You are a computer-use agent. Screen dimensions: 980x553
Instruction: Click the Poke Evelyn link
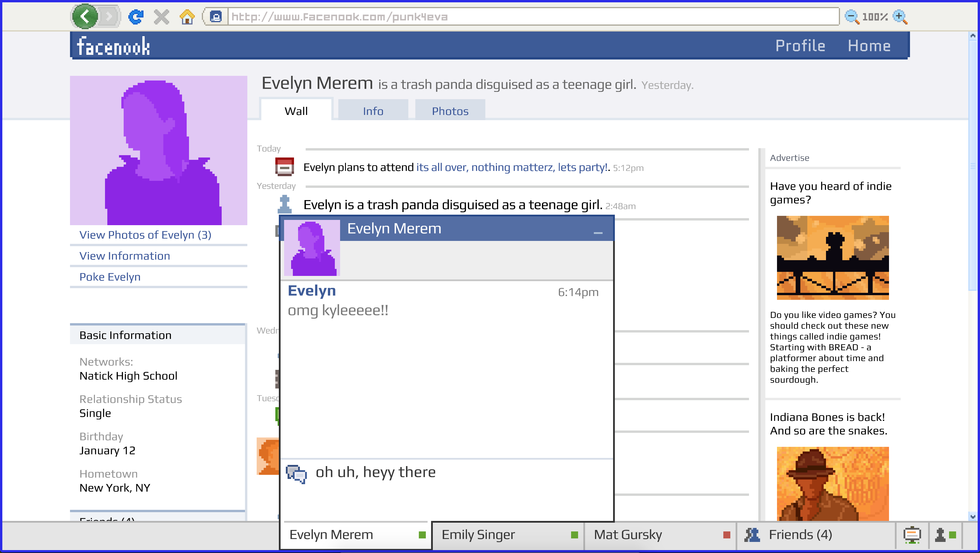pos(110,276)
